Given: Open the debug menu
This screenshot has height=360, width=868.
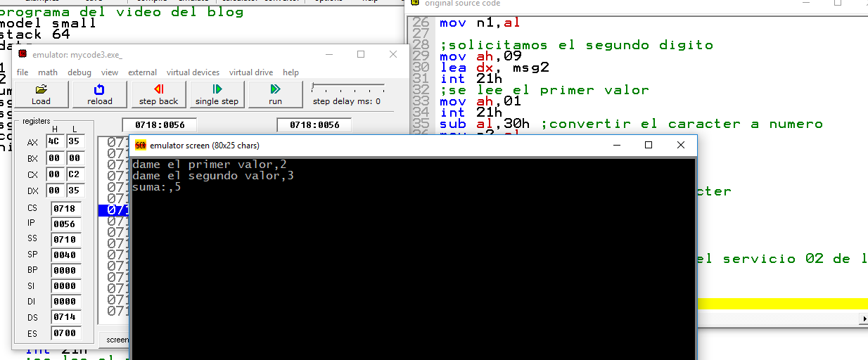Looking at the screenshot, I should point(79,72).
